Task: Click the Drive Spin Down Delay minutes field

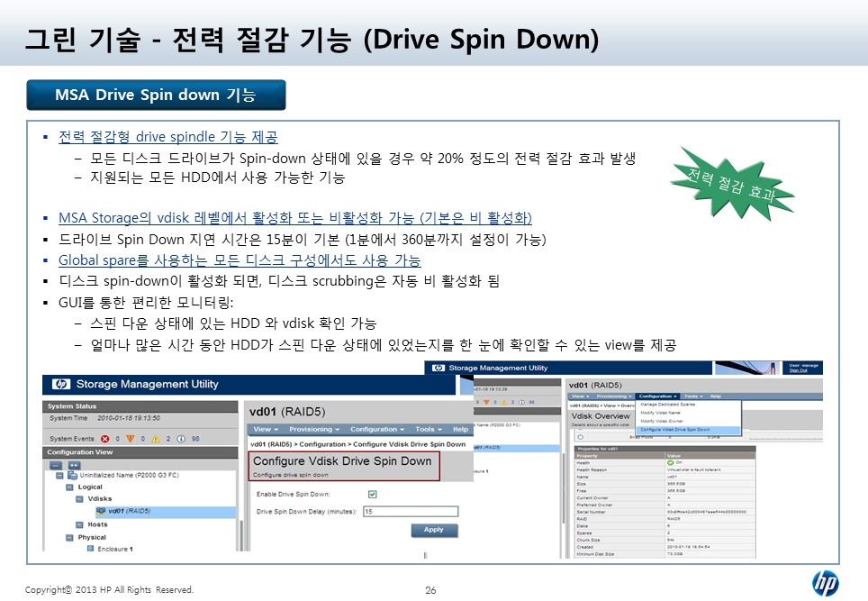Action: (x=411, y=511)
